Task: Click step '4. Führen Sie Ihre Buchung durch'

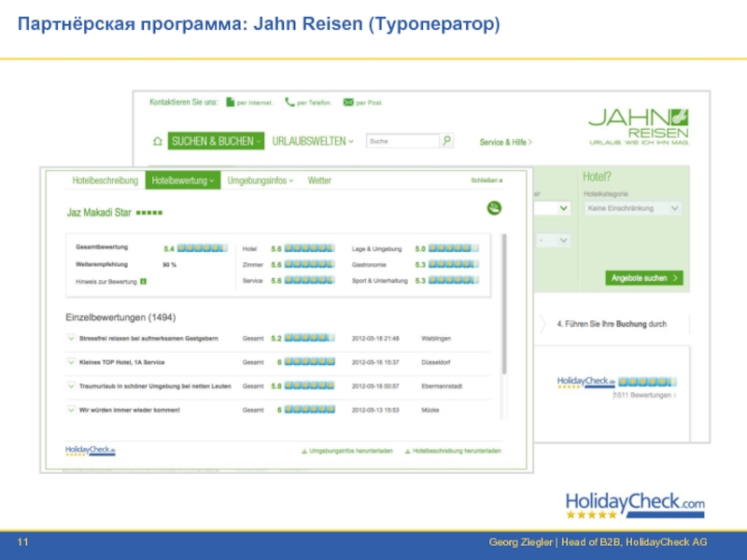Action: pos(612,324)
